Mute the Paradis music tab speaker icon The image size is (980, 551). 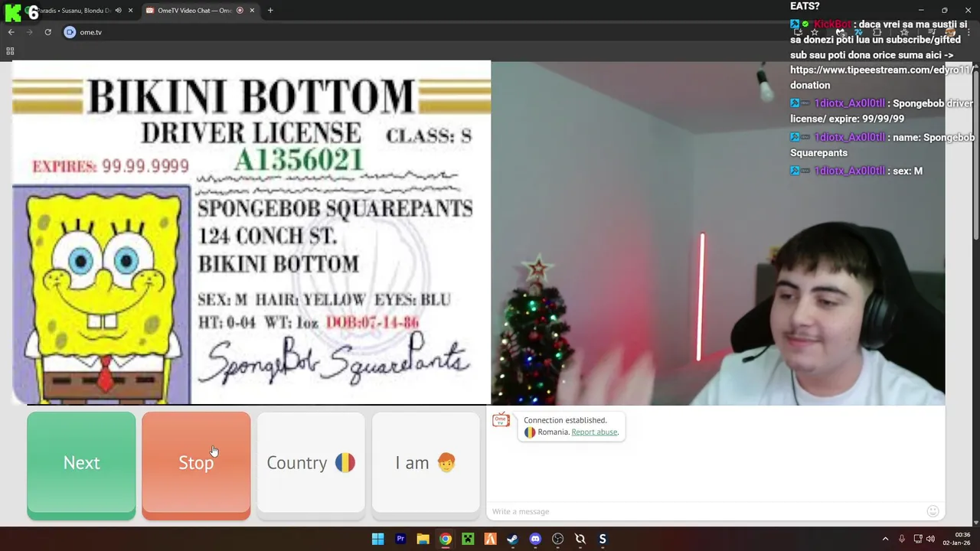118,11
